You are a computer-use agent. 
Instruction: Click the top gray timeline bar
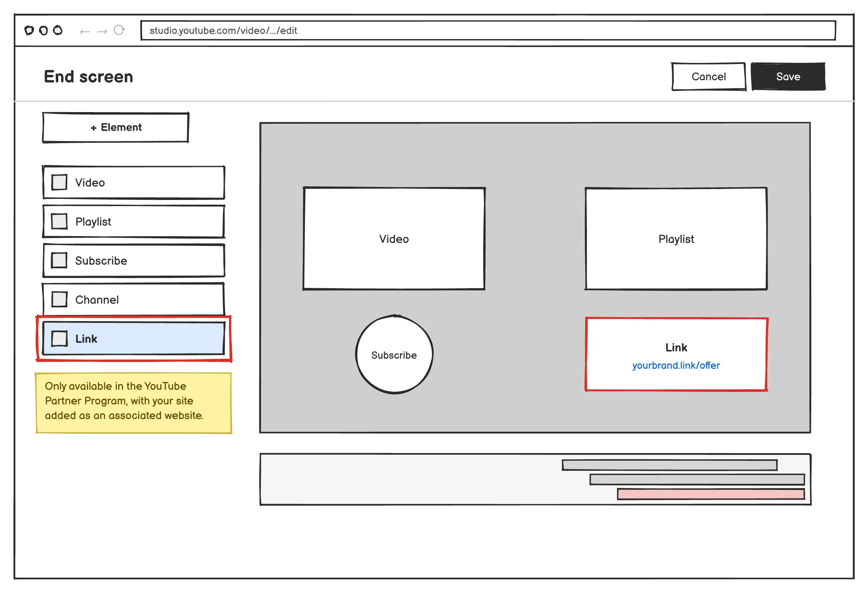pos(669,465)
